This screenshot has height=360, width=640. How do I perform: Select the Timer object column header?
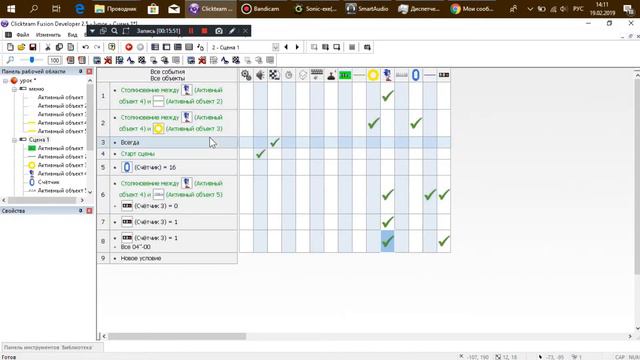[x=289, y=75]
